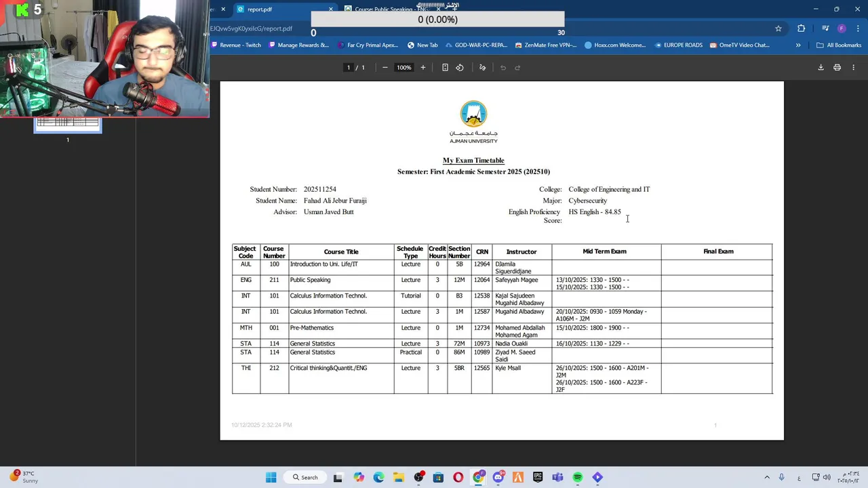Click the microphone tray icon
868x488 pixels.
pyautogui.click(x=782, y=477)
